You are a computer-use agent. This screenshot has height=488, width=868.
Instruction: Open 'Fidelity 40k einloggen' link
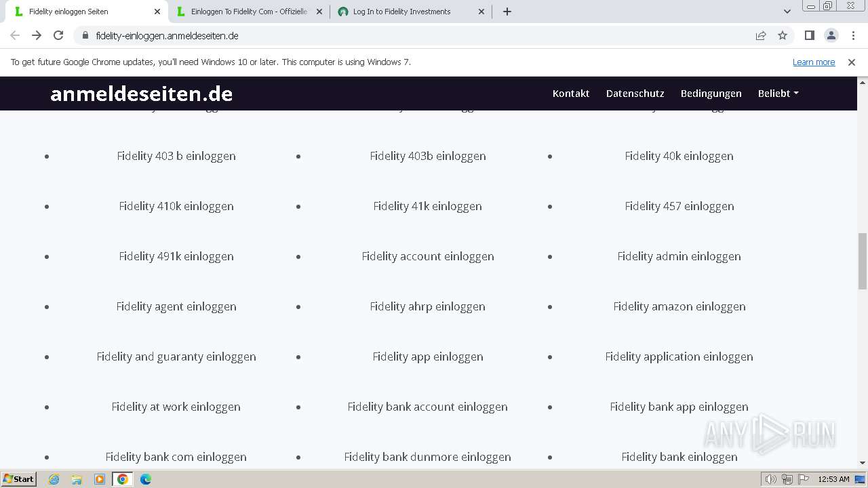(x=679, y=156)
